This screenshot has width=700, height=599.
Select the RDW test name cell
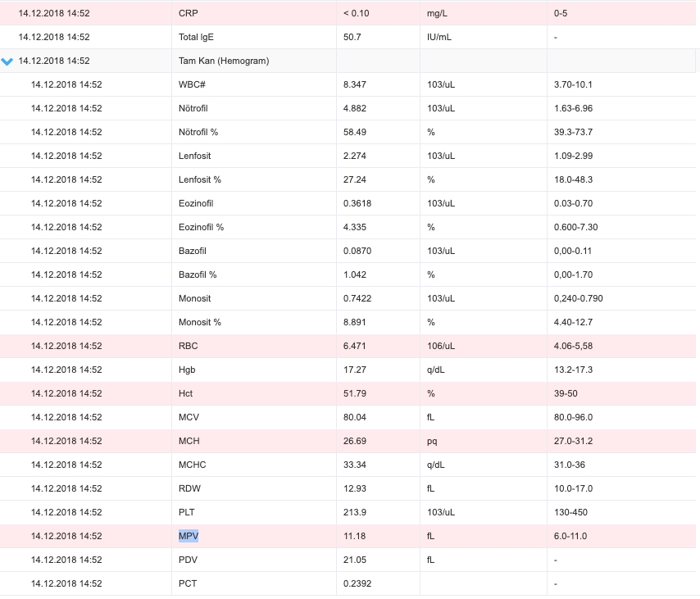[254, 488]
